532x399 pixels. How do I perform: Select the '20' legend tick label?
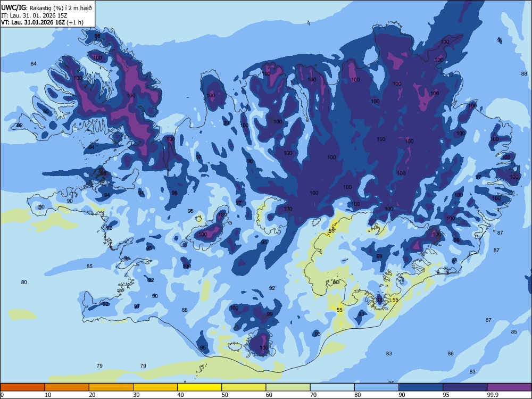tap(92, 395)
